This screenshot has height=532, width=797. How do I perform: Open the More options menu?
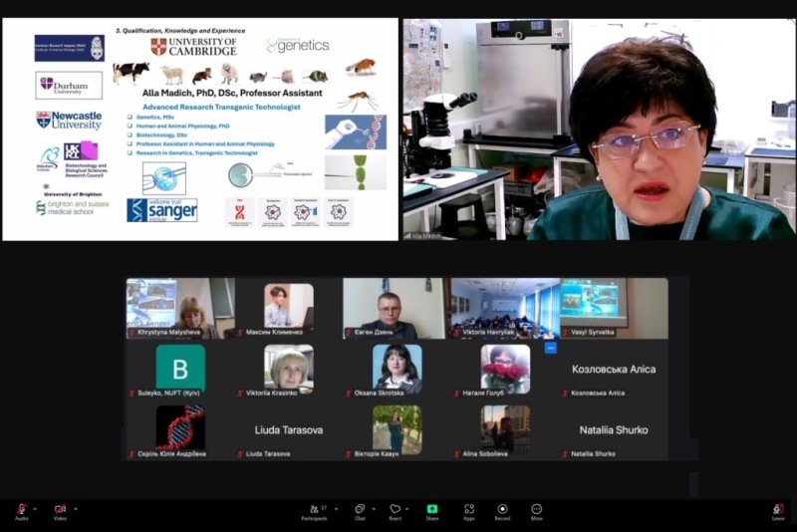click(x=536, y=512)
